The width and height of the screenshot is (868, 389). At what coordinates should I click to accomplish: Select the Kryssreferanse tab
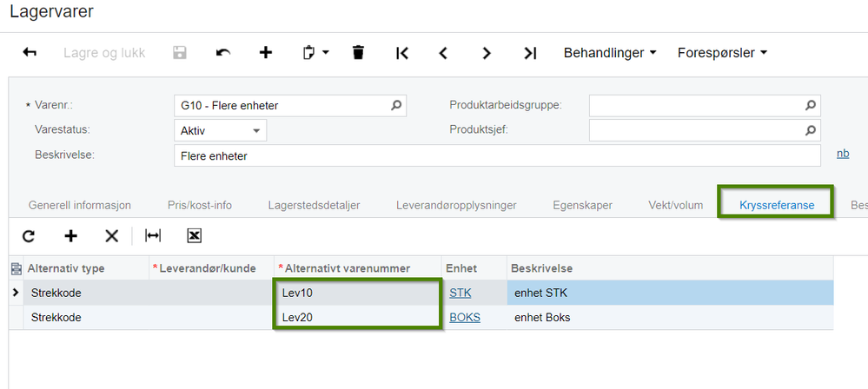click(777, 205)
